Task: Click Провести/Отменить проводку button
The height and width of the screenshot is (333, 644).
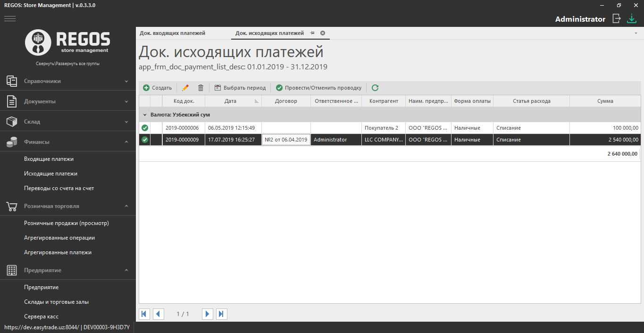Action: (x=318, y=88)
